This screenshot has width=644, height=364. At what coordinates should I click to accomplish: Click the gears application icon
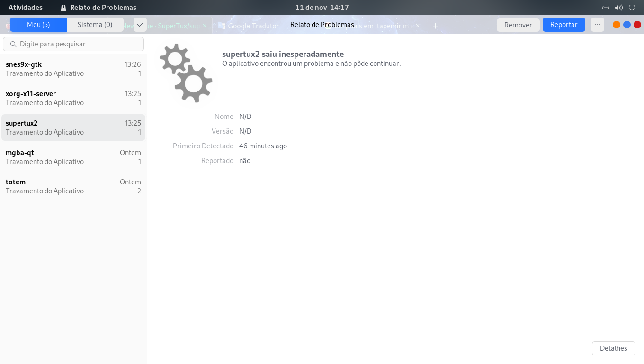tap(186, 73)
